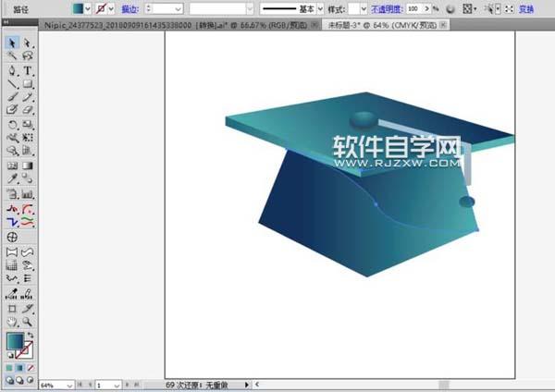Select the Perspective Grid tool
Viewport: 555px width, 392px height.
pos(27,151)
